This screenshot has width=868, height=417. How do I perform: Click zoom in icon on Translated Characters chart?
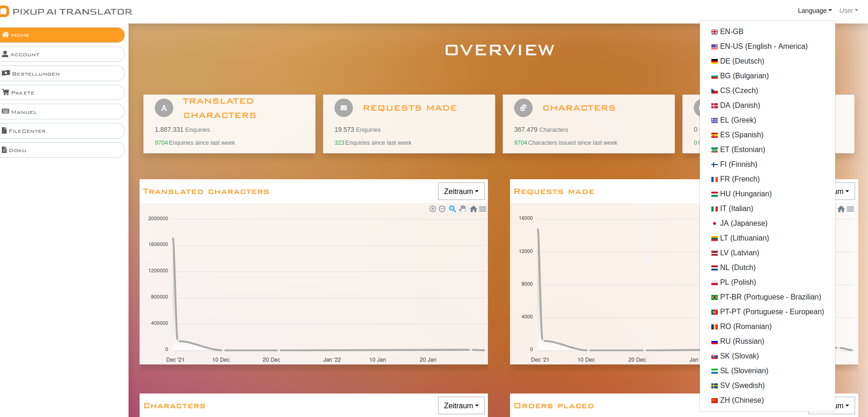[433, 209]
